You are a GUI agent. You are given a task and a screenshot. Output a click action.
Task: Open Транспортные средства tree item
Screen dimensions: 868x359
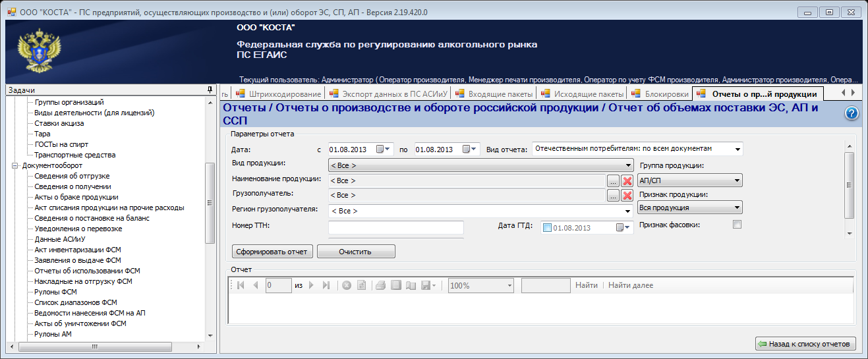74,155
